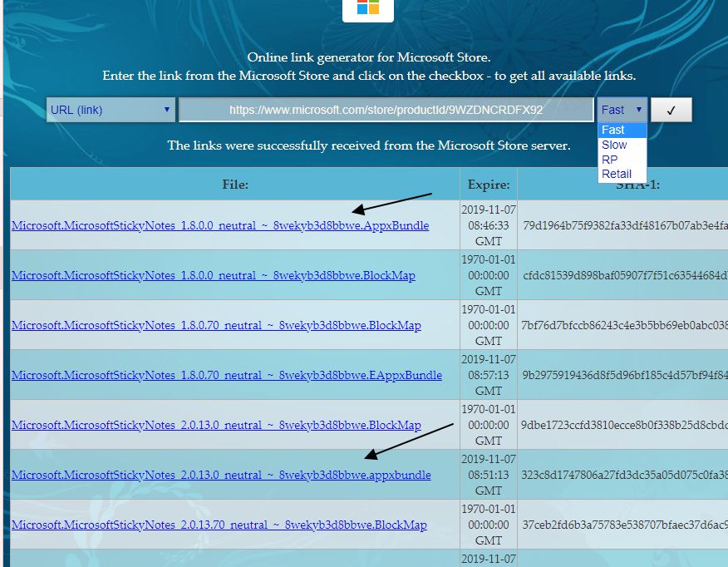This screenshot has width=728, height=567.
Task: Select Fast in the ring list
Action: point(622,130)
